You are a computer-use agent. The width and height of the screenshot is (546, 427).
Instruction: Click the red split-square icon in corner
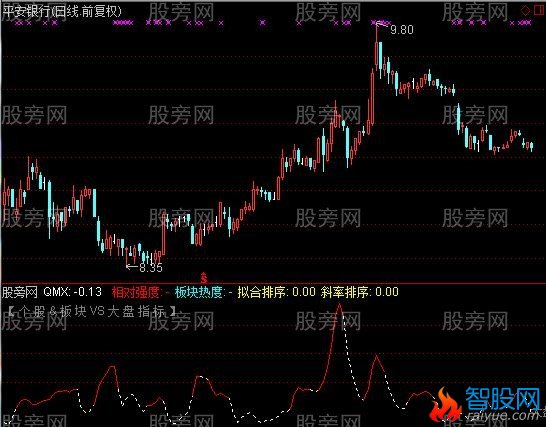click(x=539, y=10)
